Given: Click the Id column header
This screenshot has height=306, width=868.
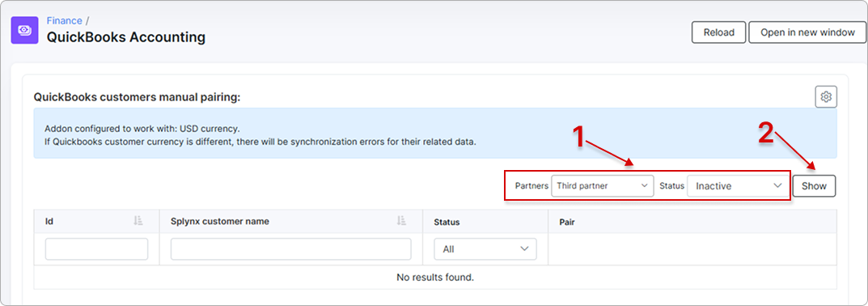Looking at the screenshot, I should 96,221.
